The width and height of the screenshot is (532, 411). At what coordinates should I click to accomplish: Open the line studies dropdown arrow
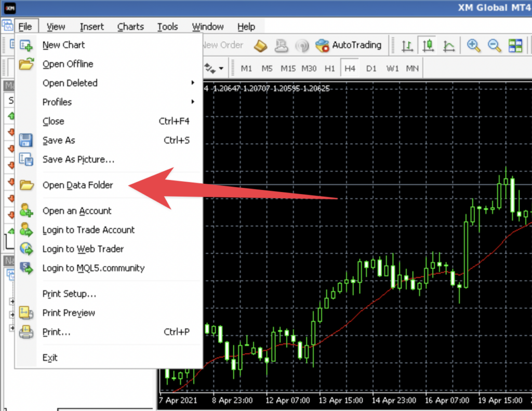[221, 68]
